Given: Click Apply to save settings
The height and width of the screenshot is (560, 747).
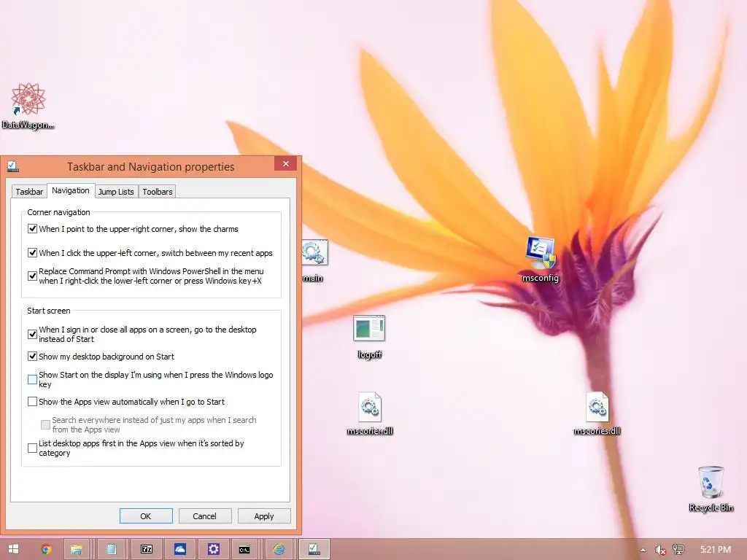Looking at the screenshot, I should [264, 516].
